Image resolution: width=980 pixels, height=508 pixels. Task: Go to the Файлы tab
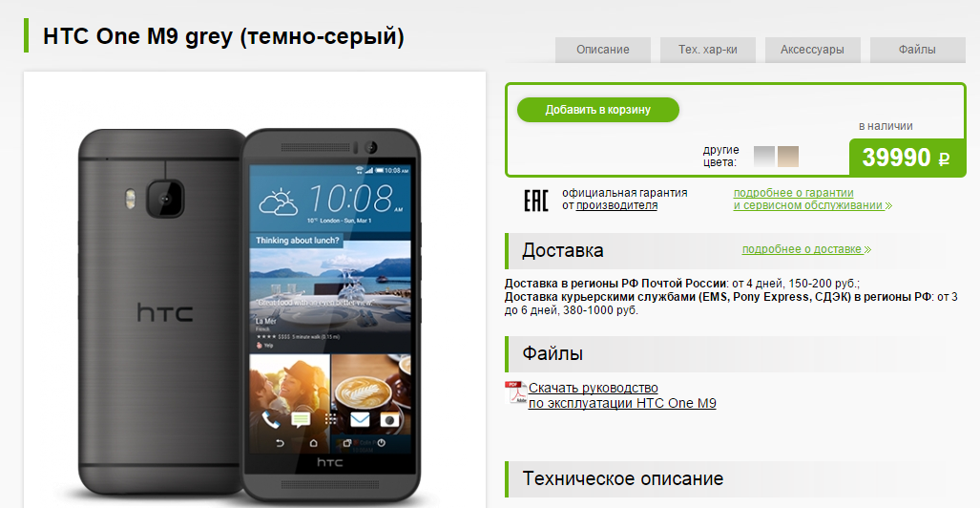(917, 50)
